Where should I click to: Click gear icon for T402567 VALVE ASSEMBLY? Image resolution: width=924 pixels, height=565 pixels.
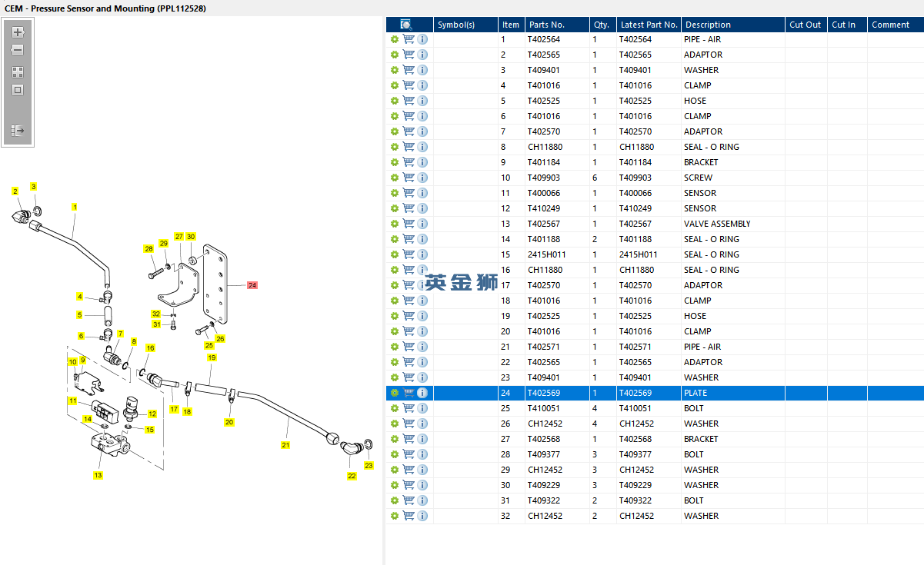tap(395, 224)
